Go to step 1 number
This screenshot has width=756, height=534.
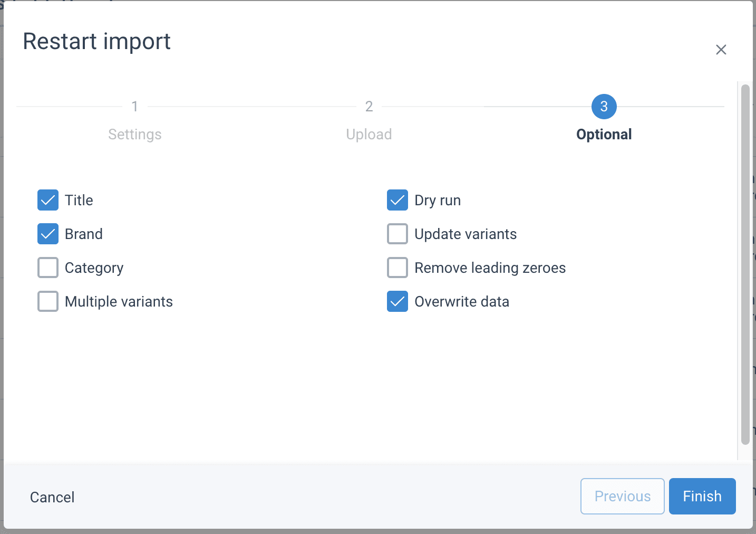(135, 107)
